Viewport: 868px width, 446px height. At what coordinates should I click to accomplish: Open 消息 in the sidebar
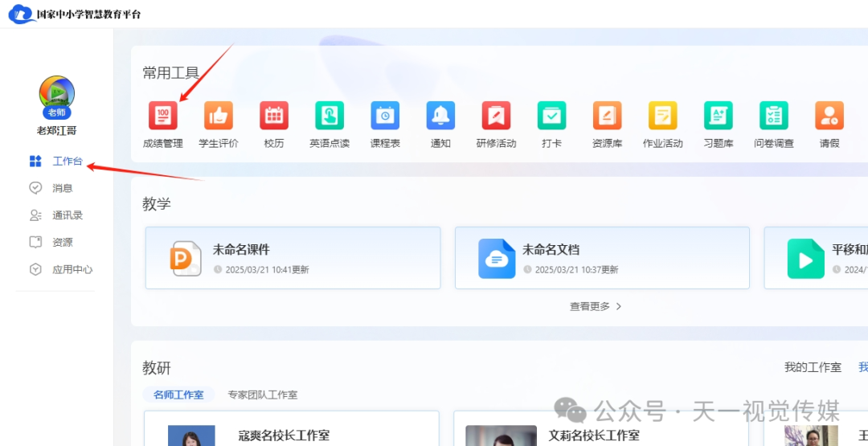tap(51, 188)
